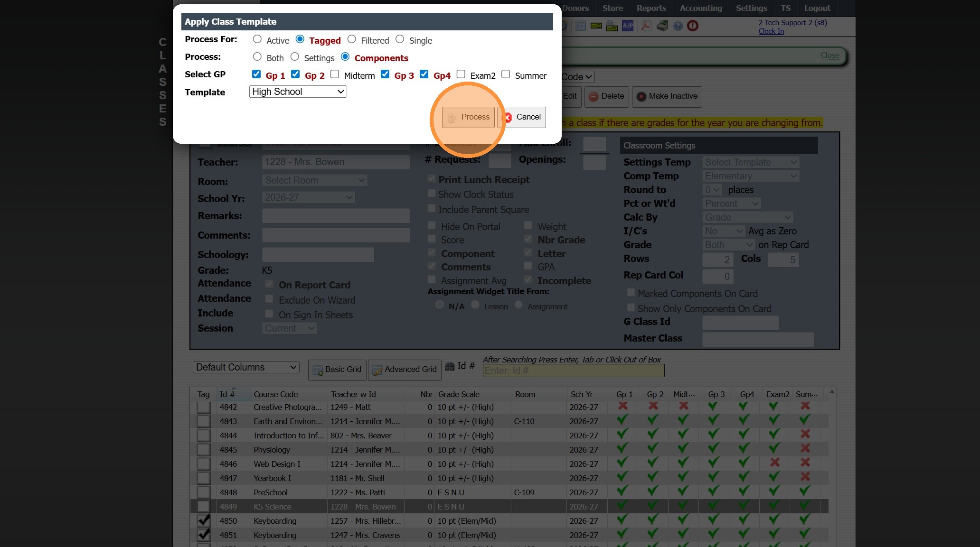
Task: Expand the Default Columns dropdown
Action: (x=246, y=367)
